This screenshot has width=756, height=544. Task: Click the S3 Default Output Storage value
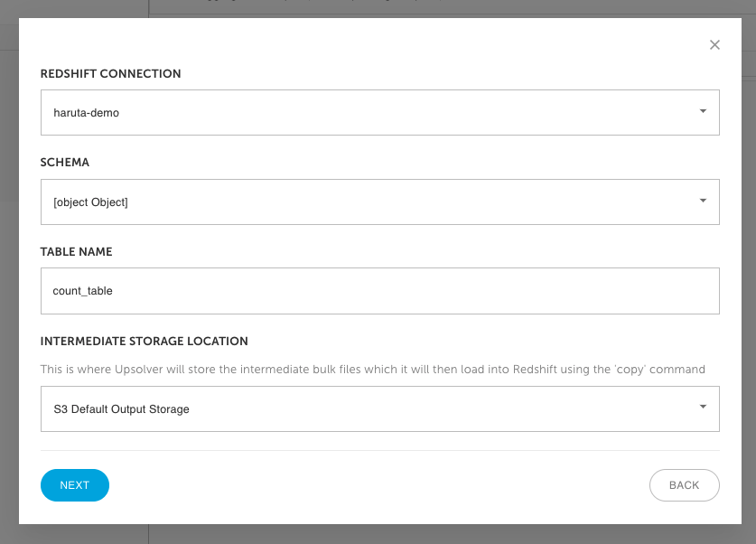[x=122, y=409]
